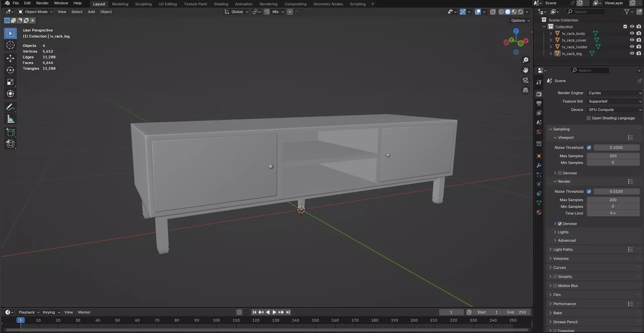This screenshot has height=333, width=644.
Task: Click the Time Limit value field
Action: tap(613, 213)
